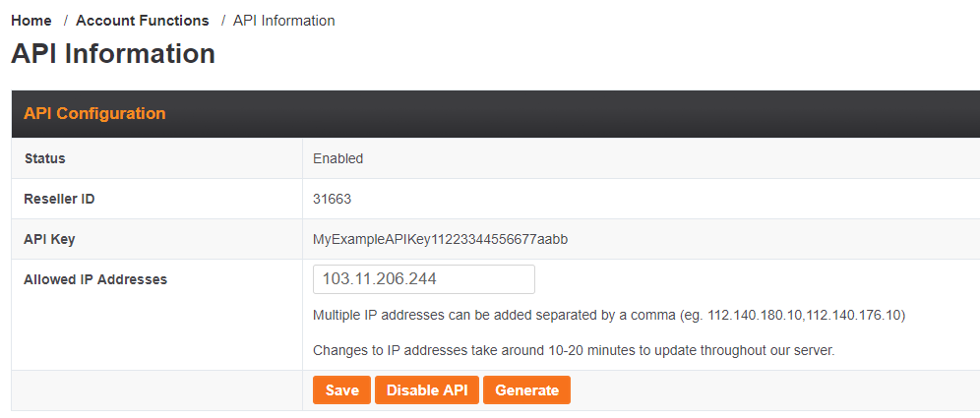Click the API Key row label
The image size is (980, 418).
pos(49,239)
